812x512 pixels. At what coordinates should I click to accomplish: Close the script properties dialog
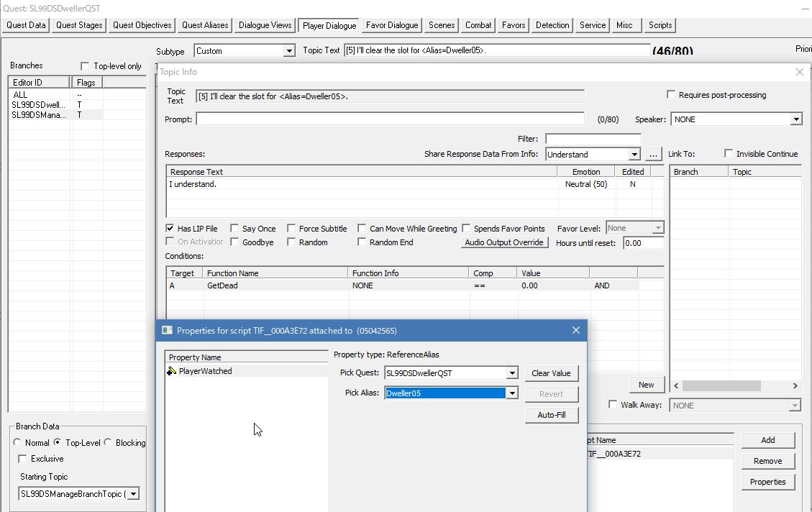tap(576, 330)
